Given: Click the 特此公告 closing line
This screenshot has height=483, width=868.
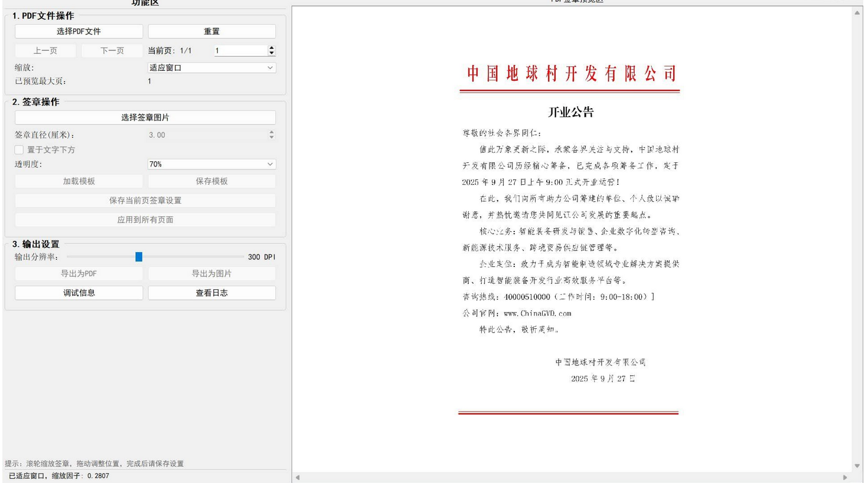Looking at the screenshot, I should coord(519,329).
